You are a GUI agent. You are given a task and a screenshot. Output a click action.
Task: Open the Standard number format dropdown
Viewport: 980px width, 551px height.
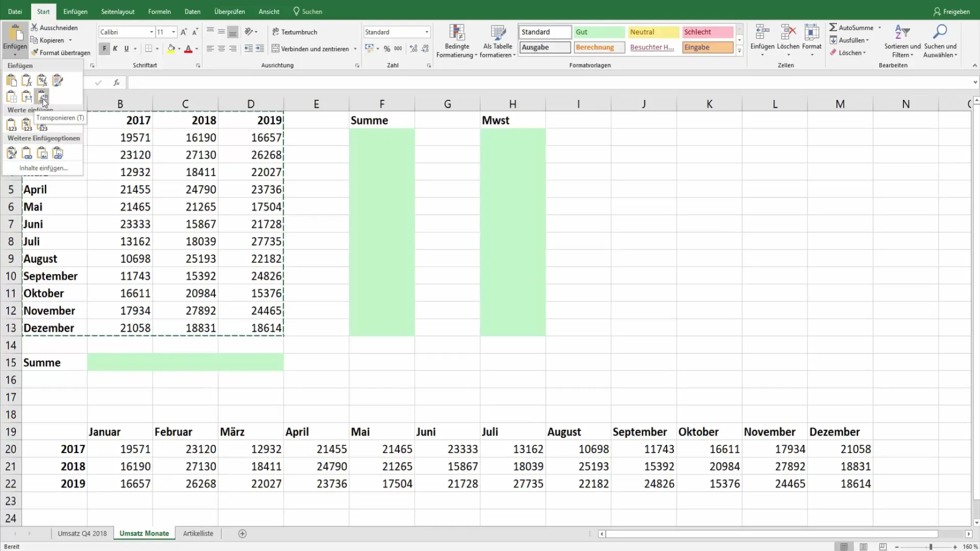point(427,32)
